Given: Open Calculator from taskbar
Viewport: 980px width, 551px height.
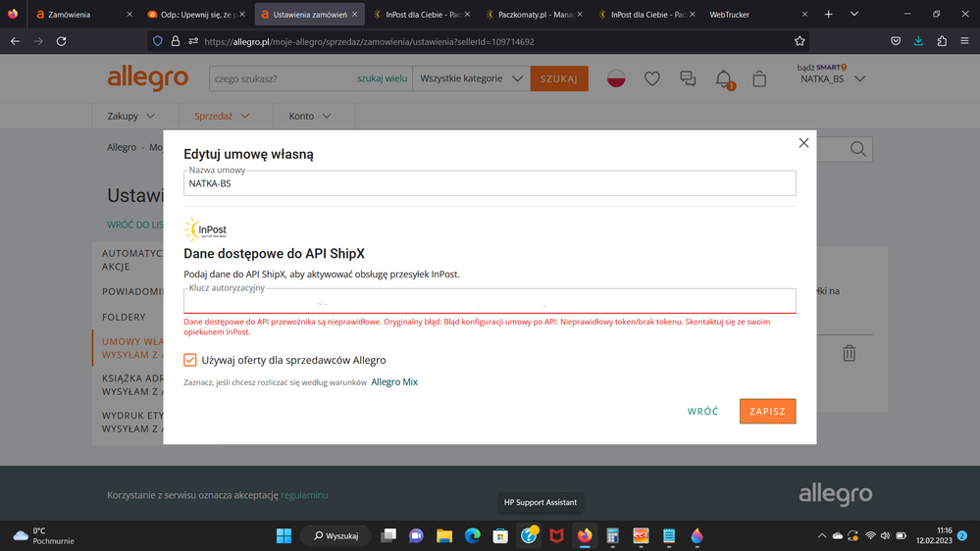Looking at the screenshot, I should click(x=612, y=535).
